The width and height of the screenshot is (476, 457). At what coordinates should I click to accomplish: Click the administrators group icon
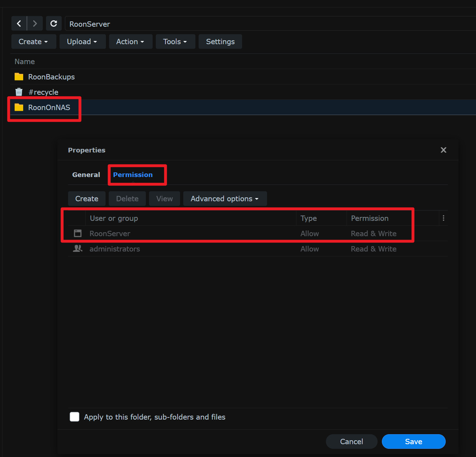(78, 249)
